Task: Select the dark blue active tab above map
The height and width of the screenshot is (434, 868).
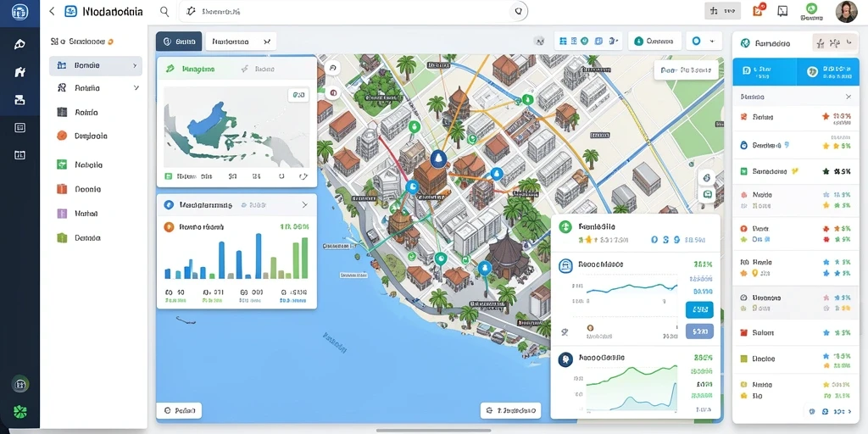Action: click(179, 42)
